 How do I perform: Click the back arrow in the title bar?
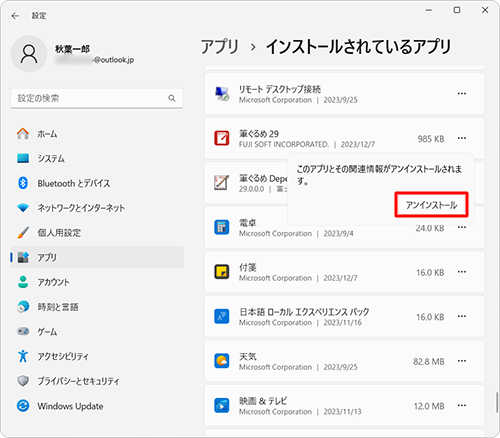15,16
